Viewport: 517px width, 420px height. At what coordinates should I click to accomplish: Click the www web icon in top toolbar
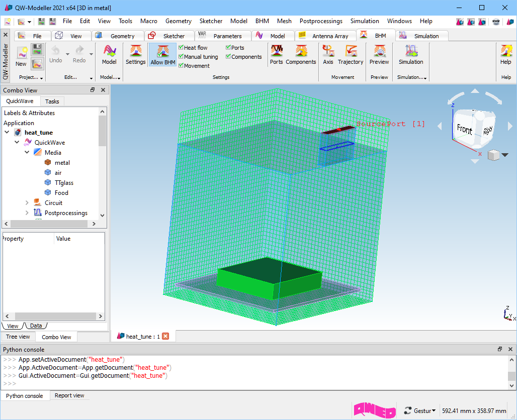(496, 22)
